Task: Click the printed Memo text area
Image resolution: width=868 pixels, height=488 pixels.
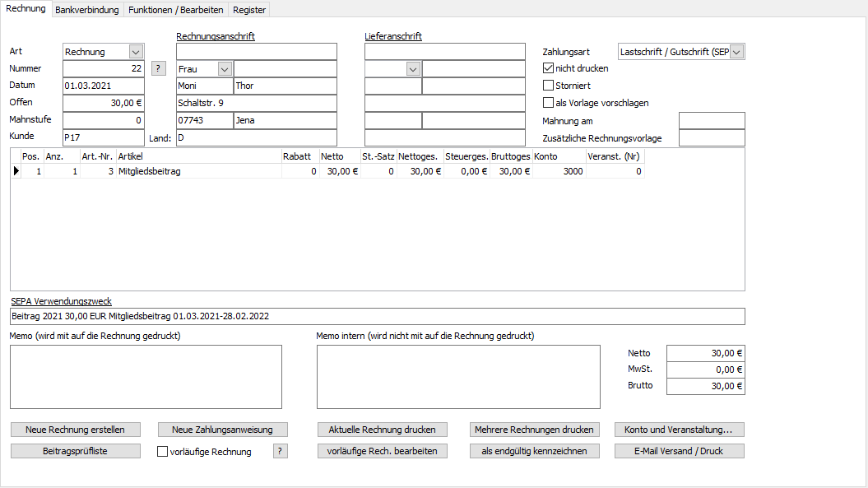Action: [146, 377]
